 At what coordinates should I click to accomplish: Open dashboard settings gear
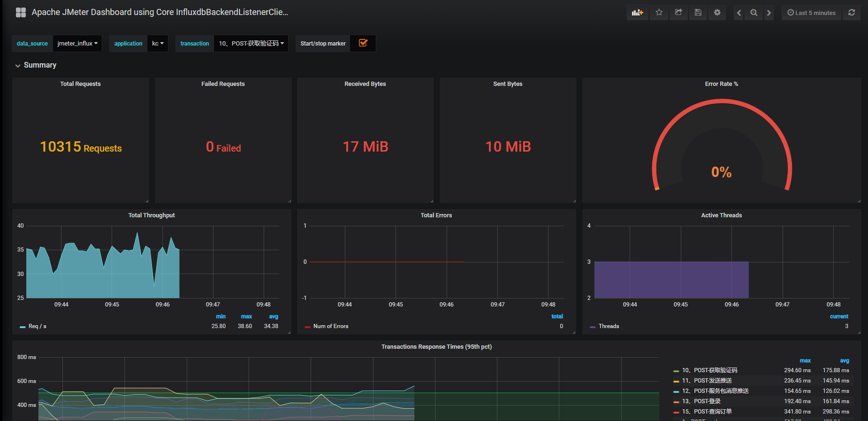[x=717, y=13]
